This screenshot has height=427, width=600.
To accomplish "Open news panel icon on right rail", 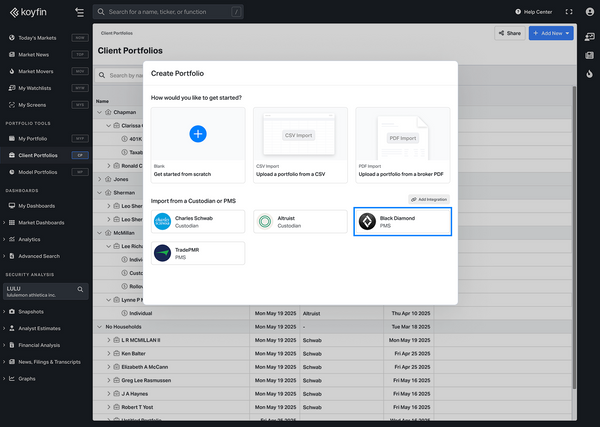I will tap(590, 55).
